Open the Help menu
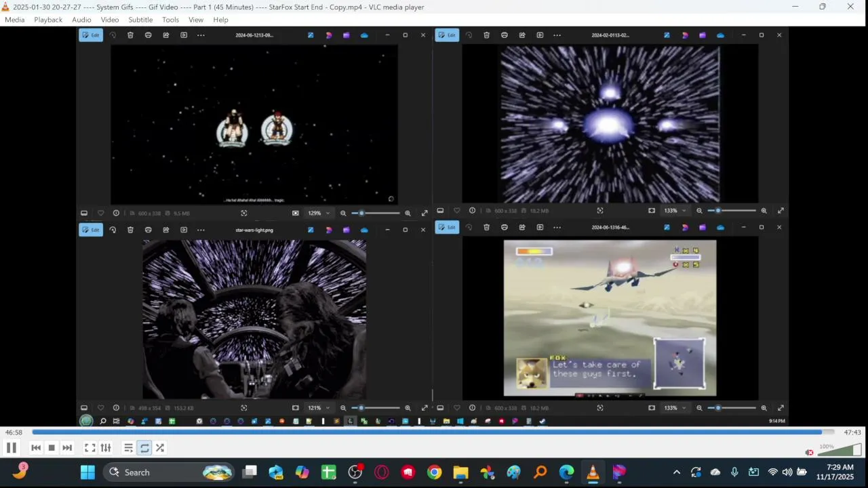 (220, 20)
